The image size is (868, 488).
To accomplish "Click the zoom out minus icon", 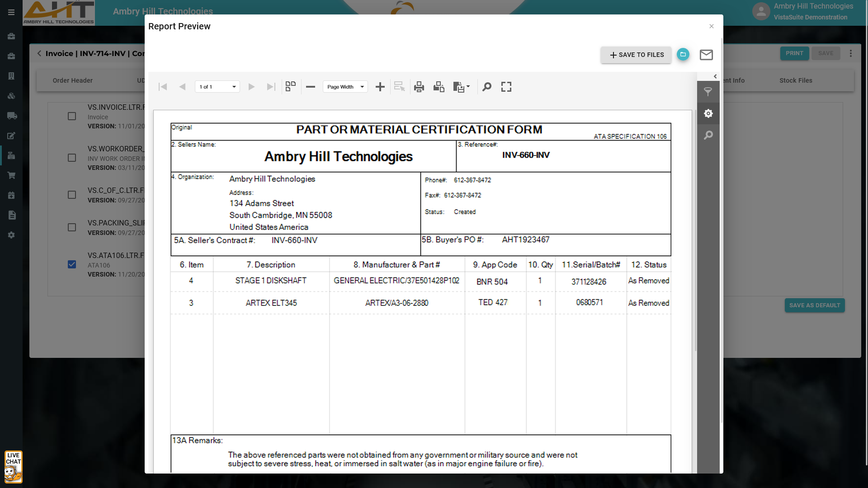I will (310, 87).
